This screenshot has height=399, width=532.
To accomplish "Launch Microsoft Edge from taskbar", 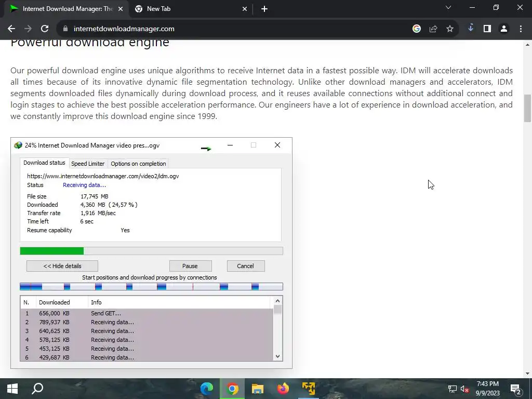I will coord(207,389).
